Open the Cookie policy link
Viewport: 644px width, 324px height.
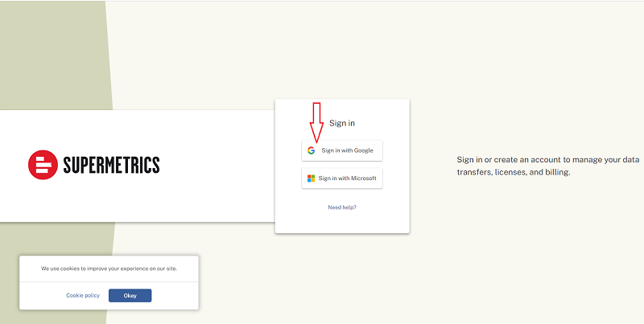[83, 295]
